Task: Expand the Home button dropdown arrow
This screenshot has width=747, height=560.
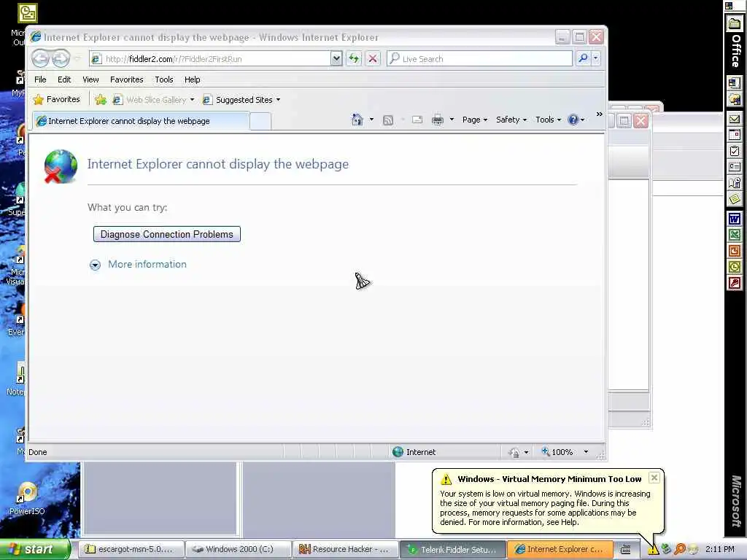Action: [x=371, y=120]
